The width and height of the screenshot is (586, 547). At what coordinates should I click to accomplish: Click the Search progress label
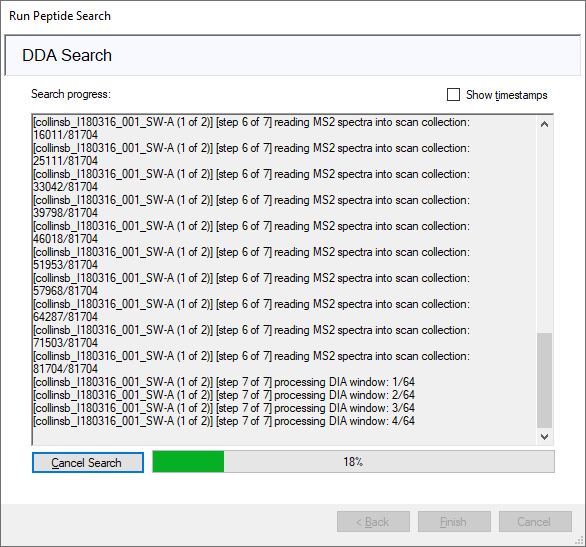pyautogui.click(x=71, y=94)
